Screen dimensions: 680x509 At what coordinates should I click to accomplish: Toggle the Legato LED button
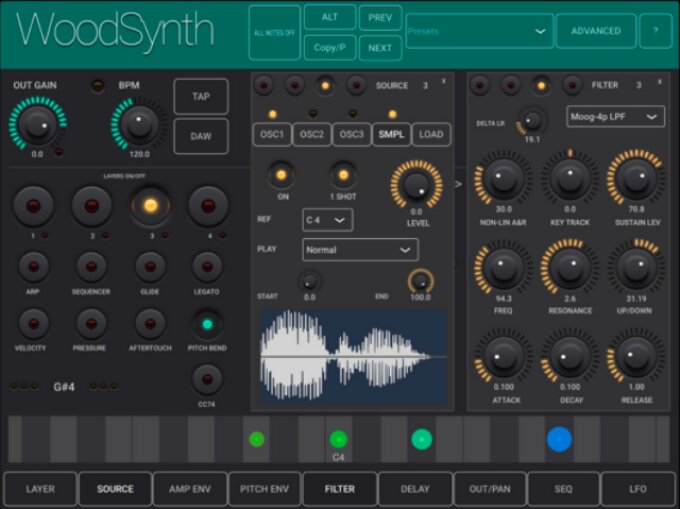(207, 266)
